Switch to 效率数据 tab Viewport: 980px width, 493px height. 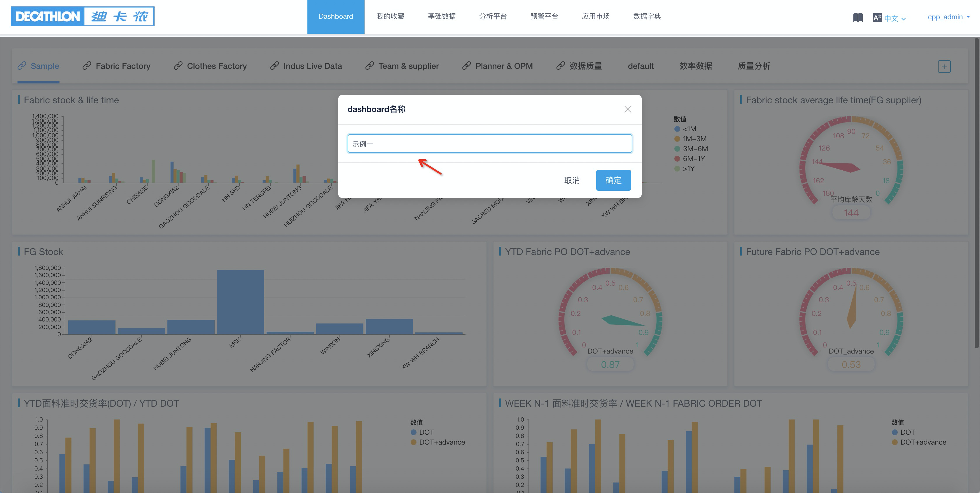coord(695,66)
